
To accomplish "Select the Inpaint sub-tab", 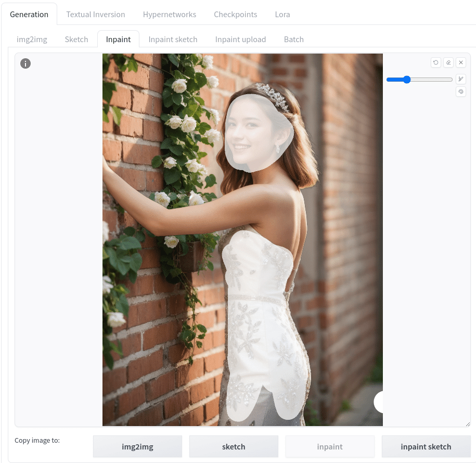I will [119, 40].
